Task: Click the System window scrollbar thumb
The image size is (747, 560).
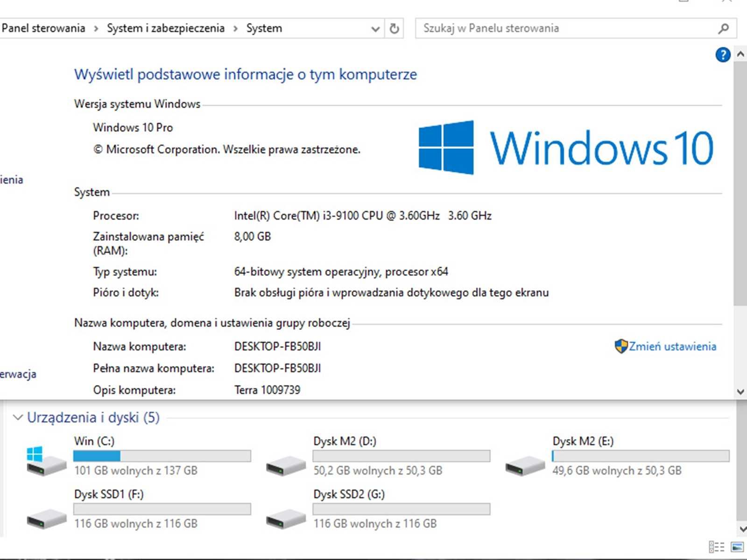Action: coord(740,184)
